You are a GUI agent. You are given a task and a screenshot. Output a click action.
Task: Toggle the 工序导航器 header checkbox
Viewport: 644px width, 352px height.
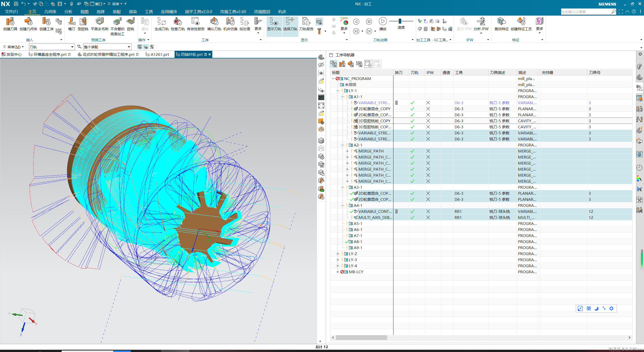331,55
